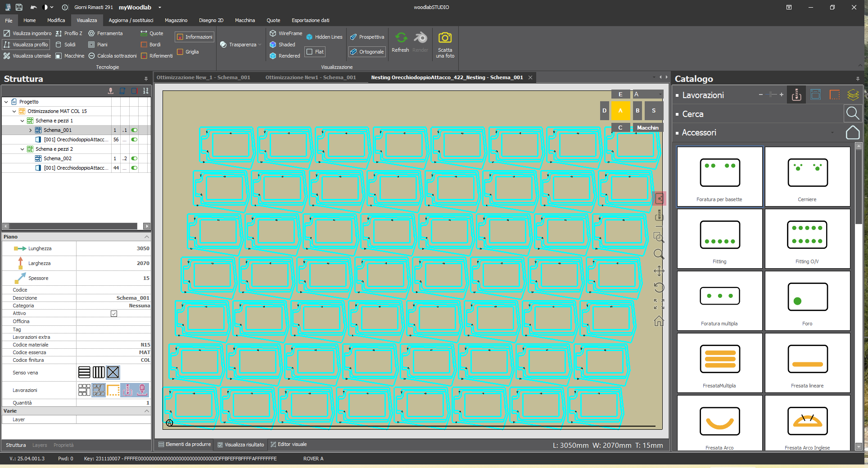Expand the Schema_001 tree node

[x=30, y=130]
